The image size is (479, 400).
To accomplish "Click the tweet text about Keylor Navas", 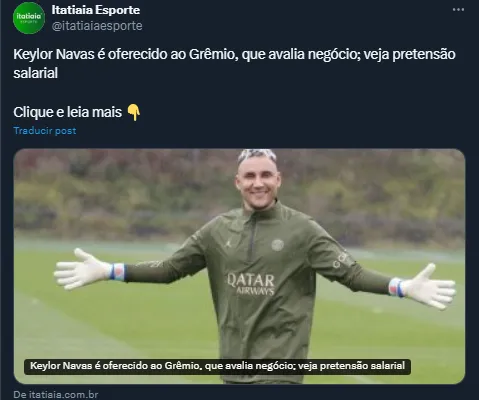I will tap(234, 64).
